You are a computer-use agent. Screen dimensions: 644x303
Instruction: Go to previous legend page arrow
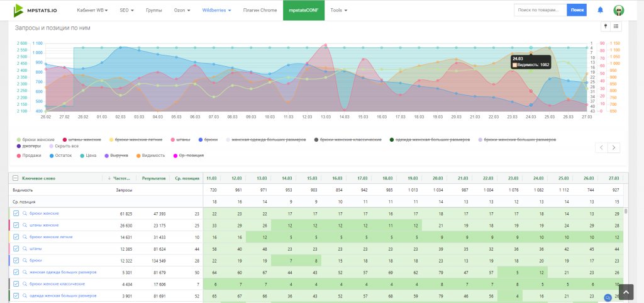(x=601, y=147)
